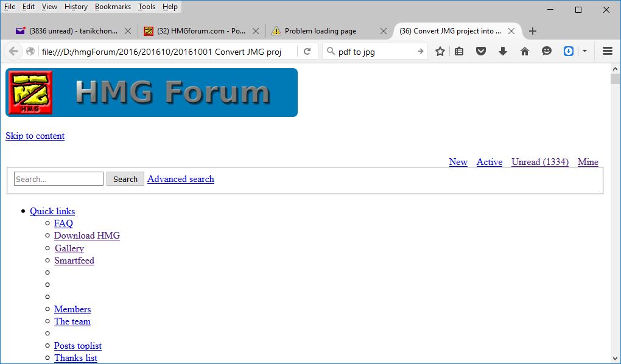621x364 pixels.
Task: Click the site identity globe icon
Action: [30, 52]
